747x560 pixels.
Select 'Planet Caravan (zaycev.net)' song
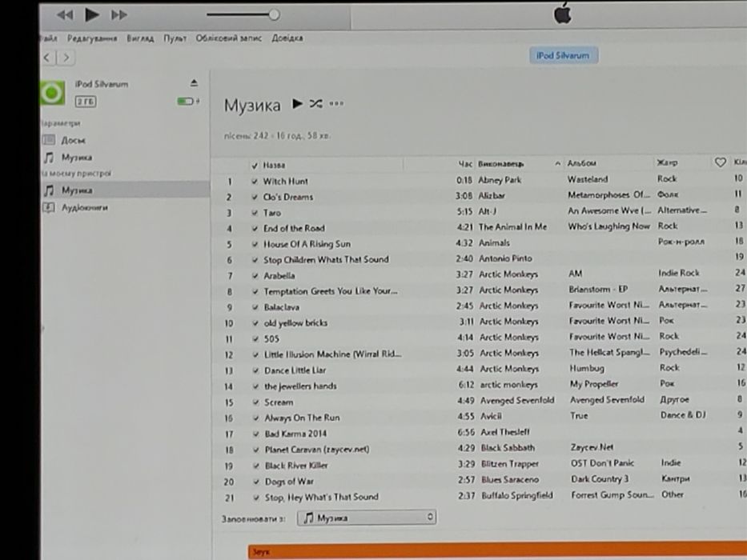317,450
